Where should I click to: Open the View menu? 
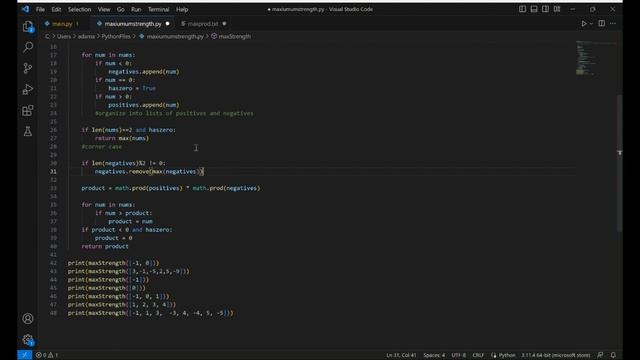pos(104,9)
